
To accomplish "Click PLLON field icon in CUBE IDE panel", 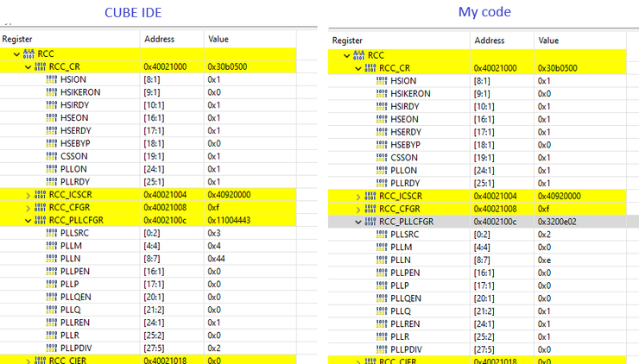I will pyautogui.click(x=52, y=169).
